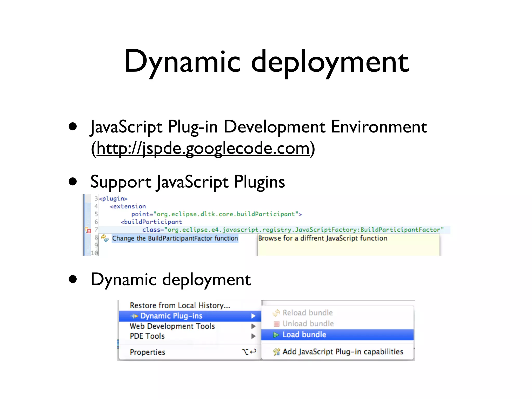Screen dimensions: 532x399
Task: Open the Dynamic Plug-ins submenu
Action: point(190,316)
